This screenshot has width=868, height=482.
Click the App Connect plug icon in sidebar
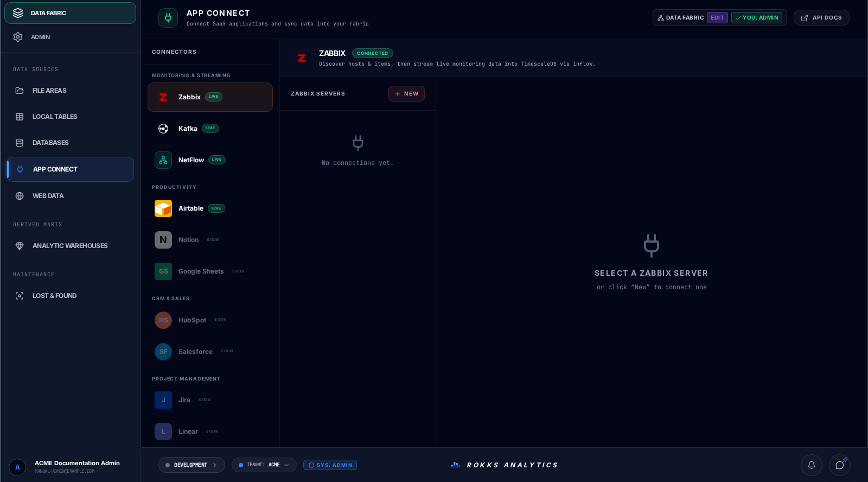point(20,169)
